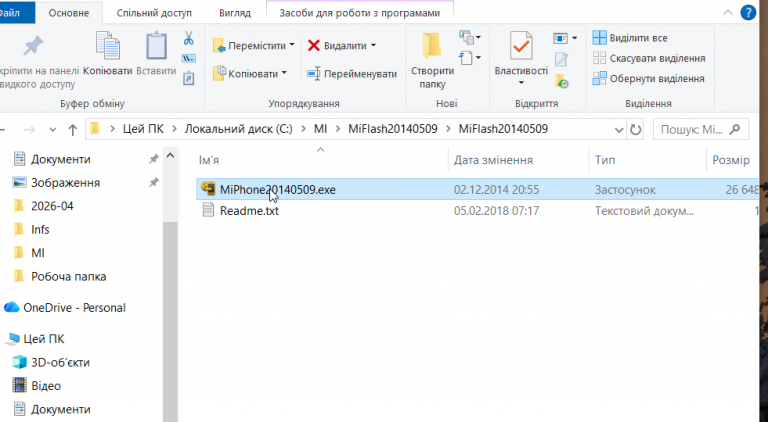Viewport: 768px width, 422px height.
Task: Open Засоби для роботи з програмами tab
Action: point(360,13)
